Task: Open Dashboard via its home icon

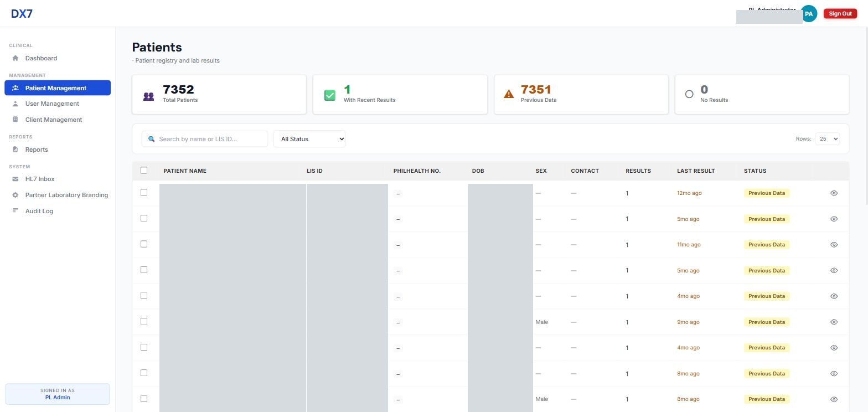Action: 15,58
